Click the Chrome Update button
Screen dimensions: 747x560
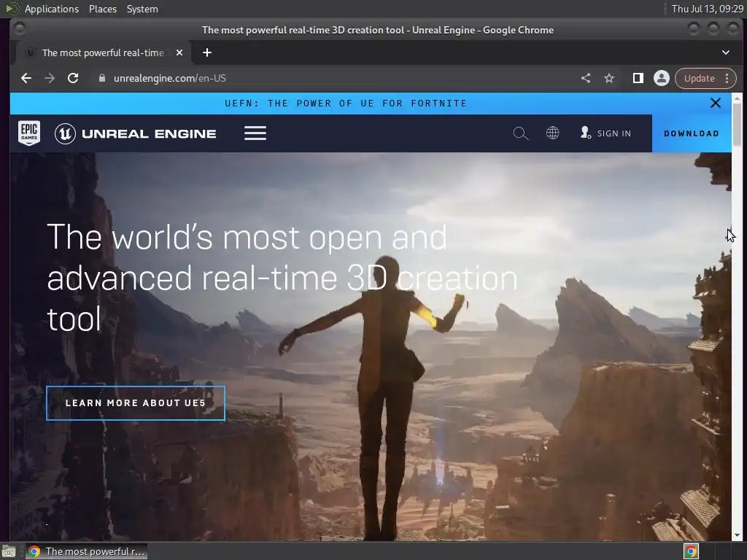click(699, 78)
